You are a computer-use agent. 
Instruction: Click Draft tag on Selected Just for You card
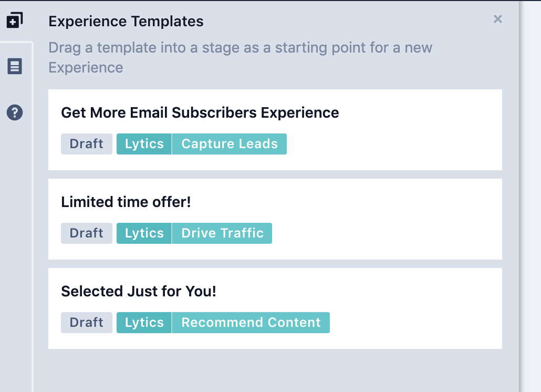pos(87,323)
